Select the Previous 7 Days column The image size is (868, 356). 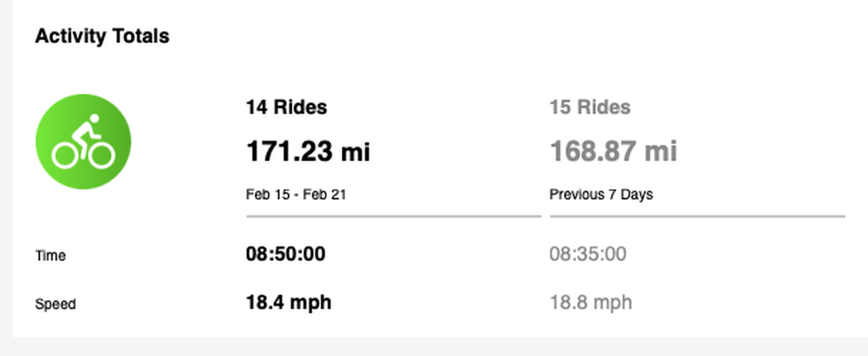point(601,194)
